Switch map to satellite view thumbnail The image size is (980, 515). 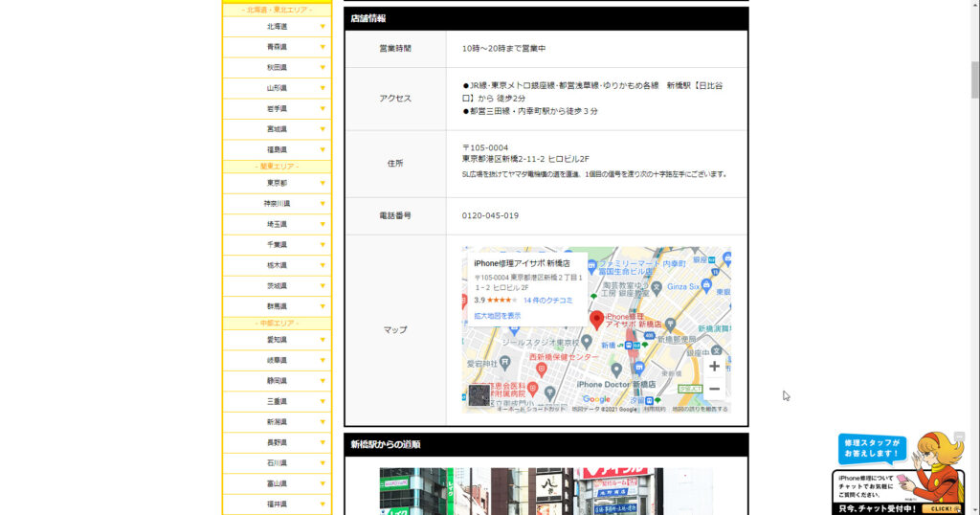coord(479,395)
